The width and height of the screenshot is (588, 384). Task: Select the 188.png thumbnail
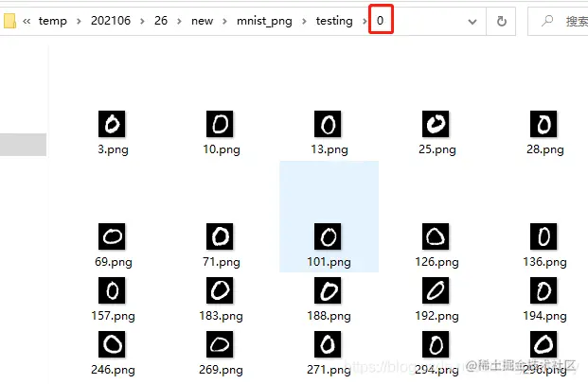tap(328, 290)
